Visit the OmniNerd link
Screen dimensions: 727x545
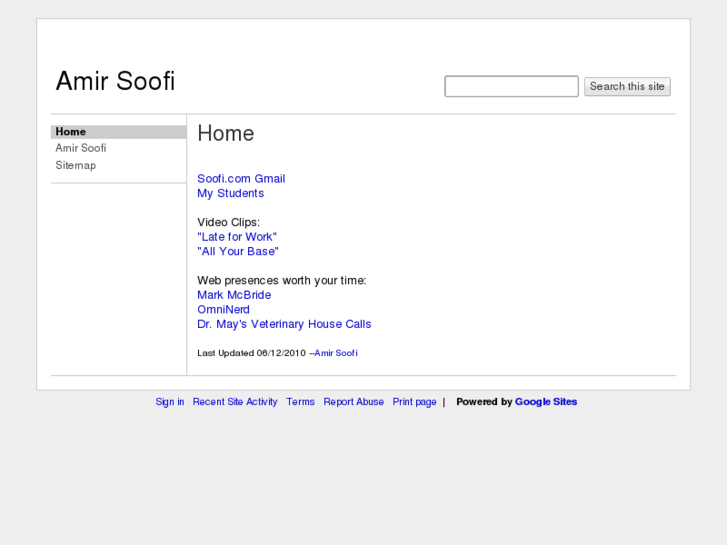click(223, 309)
